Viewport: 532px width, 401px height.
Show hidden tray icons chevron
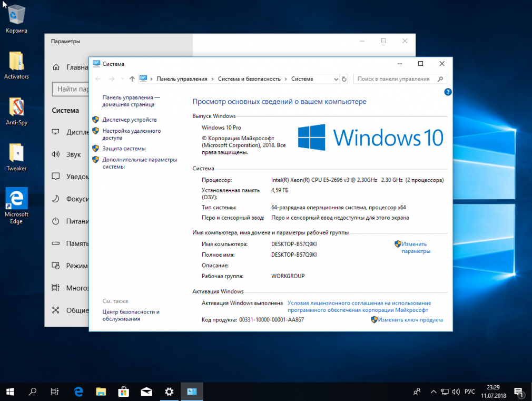coord(434,392)
